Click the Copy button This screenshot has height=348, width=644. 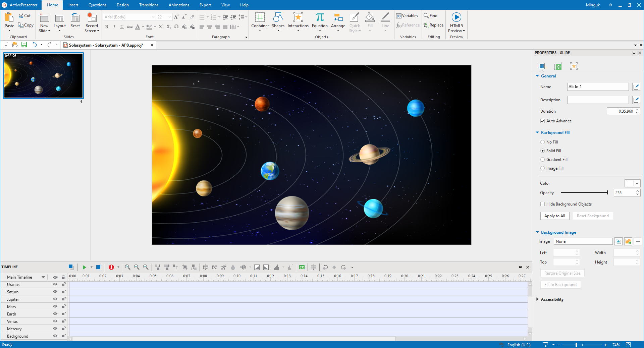pyautogui.click(x=26, y=25)
